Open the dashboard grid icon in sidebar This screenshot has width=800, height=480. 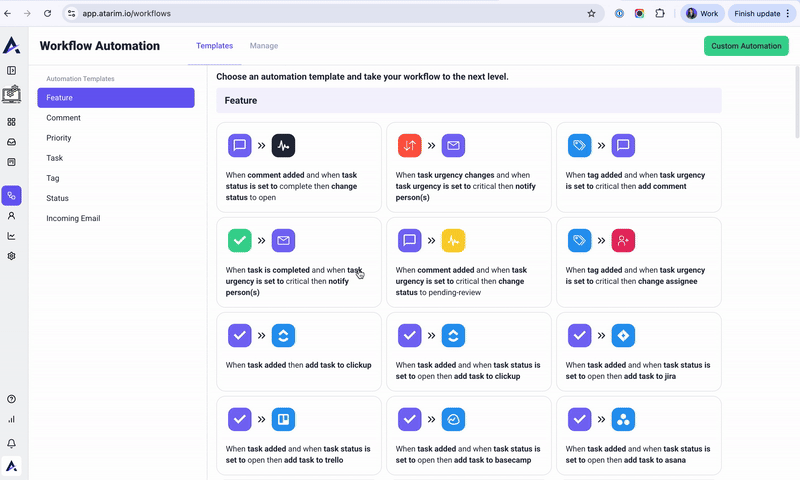pos(12,122)
